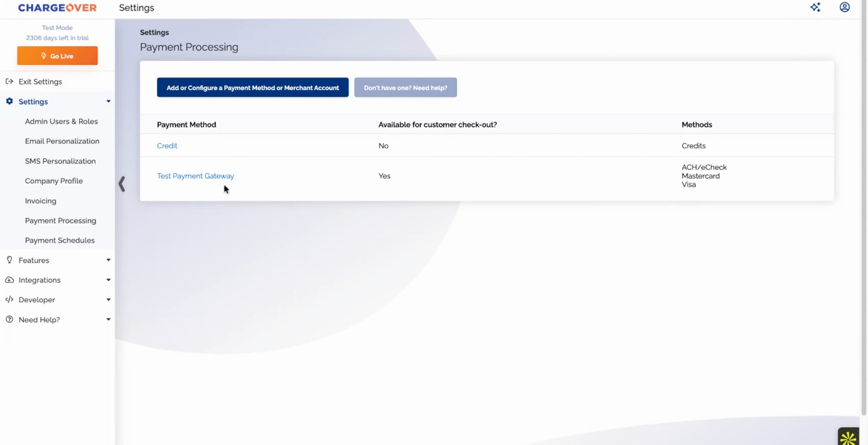Click the Integrations cloud icon
868x445 pixels.
9,280
